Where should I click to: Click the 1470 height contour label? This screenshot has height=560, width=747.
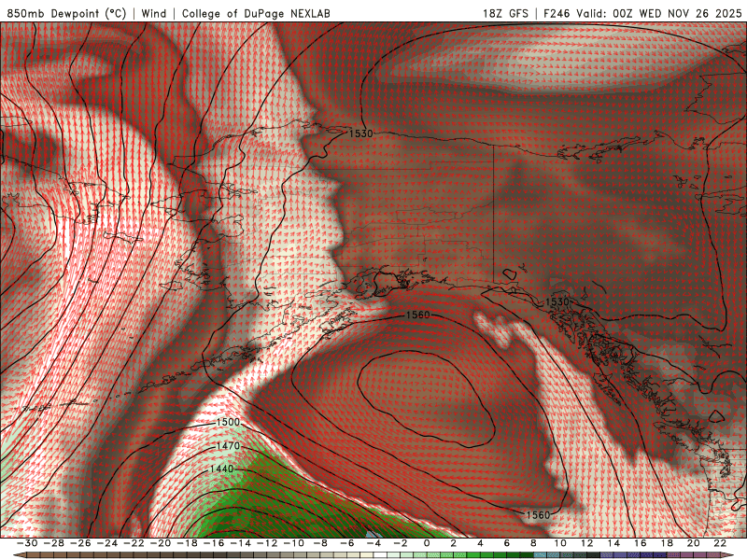pyautogui.click(x=228, y=446)
